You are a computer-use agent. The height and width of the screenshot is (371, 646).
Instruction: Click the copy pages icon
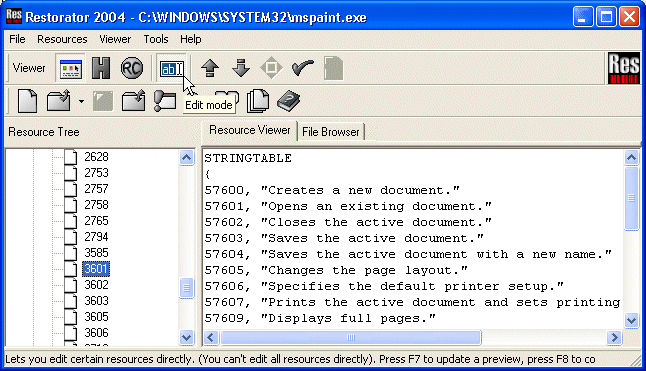click(258, 101)
